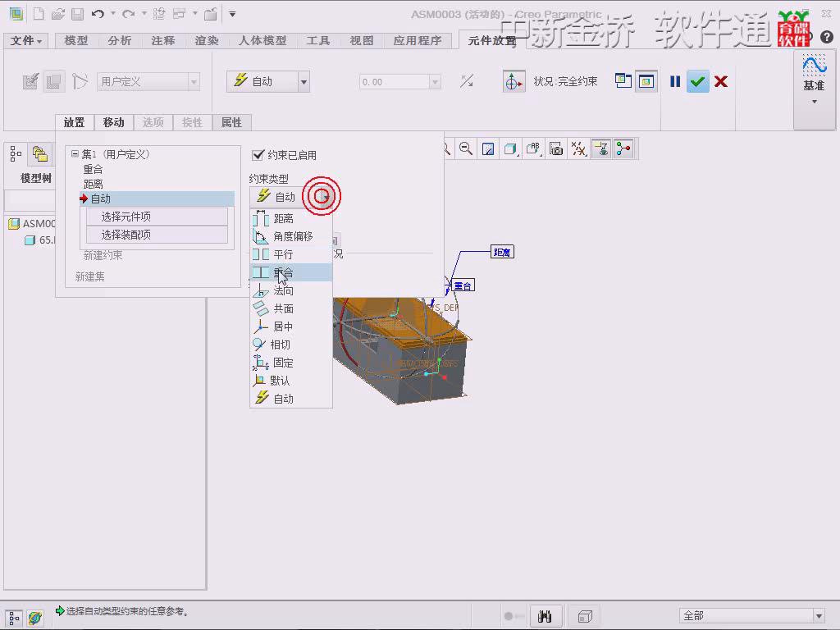Click the interface placement icon
This screenshot has width=840, height=630.
(x=30, y=81)
